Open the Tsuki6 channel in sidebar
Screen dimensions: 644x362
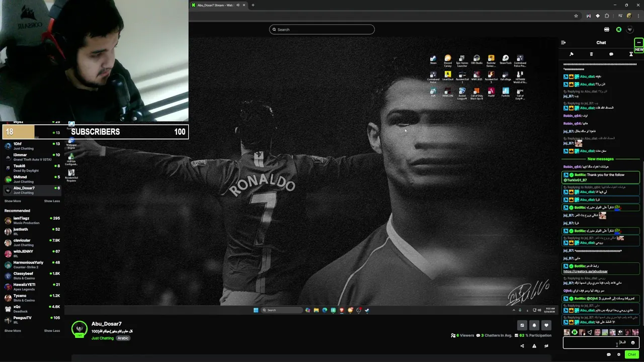tap(31, 168)
